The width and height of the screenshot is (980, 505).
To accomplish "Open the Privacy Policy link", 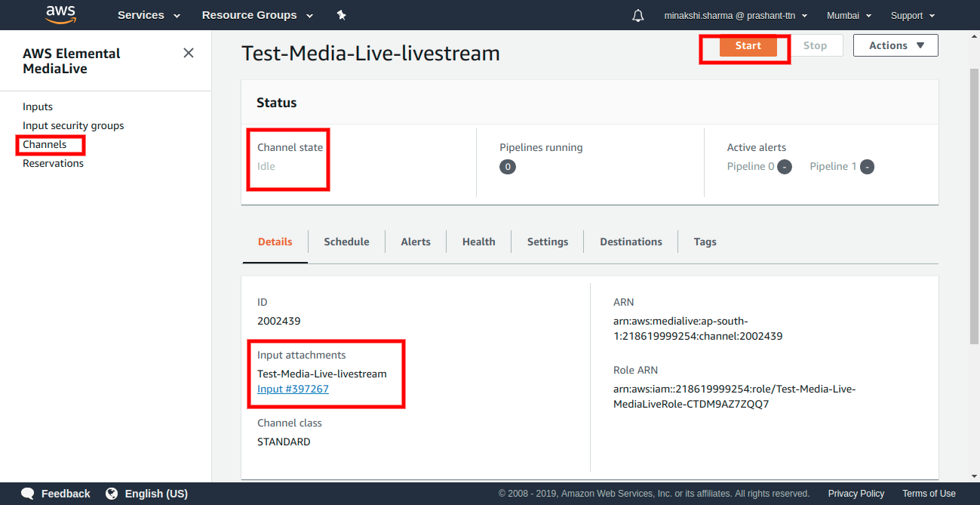I will point(856,494).
